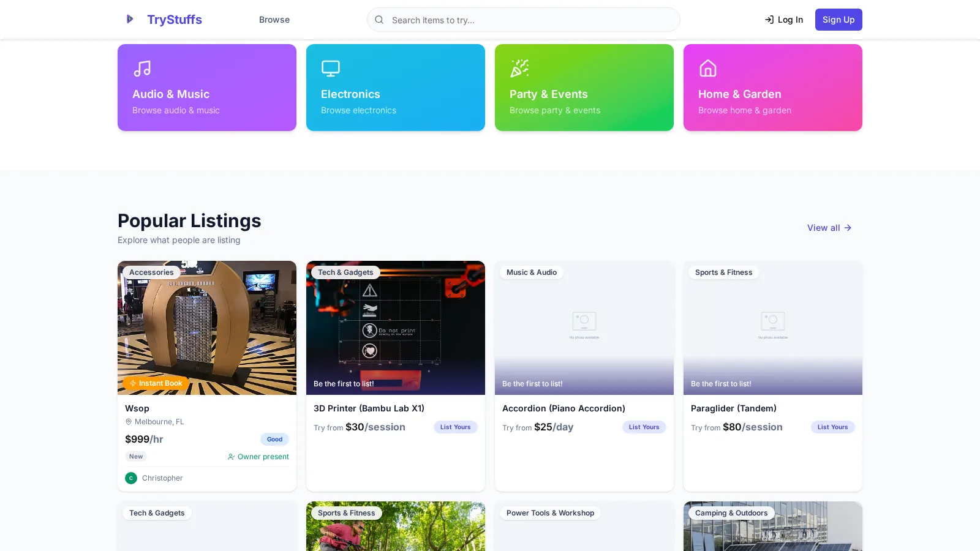Click the $25/day price text
The image size is (980, 551).
tap(554, 427)
